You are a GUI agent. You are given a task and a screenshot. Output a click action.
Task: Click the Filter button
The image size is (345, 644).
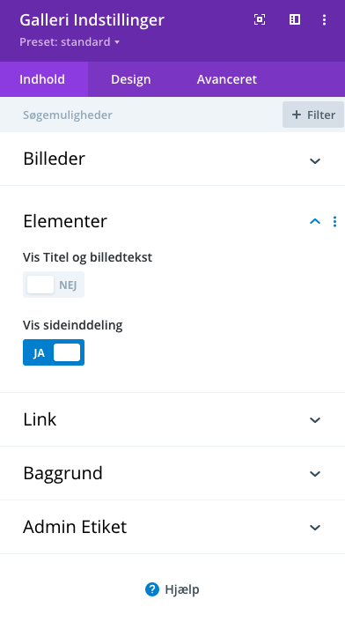tap(313, 115)
